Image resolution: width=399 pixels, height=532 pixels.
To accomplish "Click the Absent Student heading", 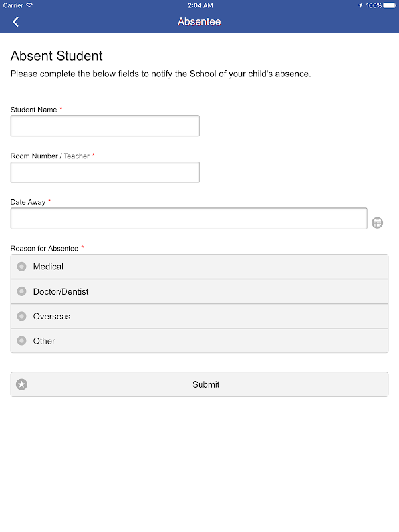I will pos(57,56).
